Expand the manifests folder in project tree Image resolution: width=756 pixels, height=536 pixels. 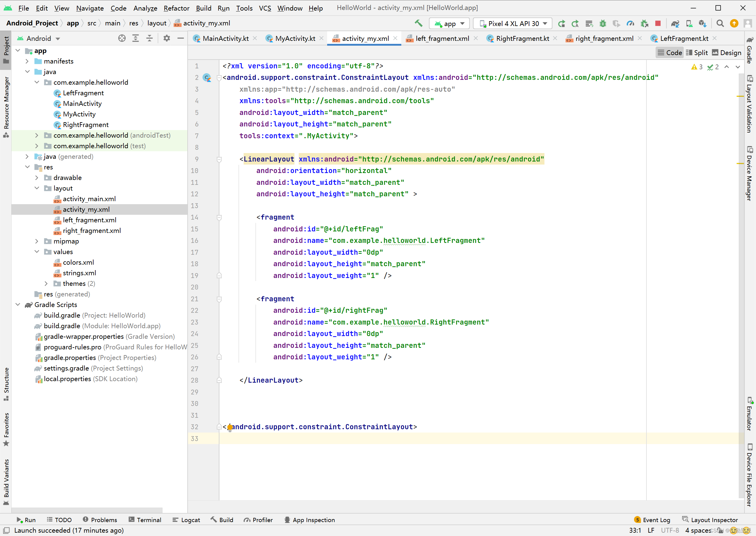(27, 61)
